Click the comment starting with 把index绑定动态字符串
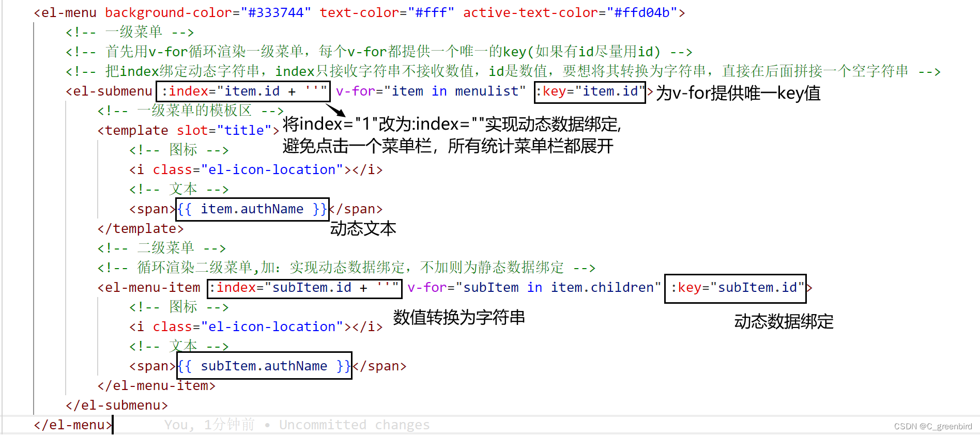Screen dimensions: 980x436 [503, 71]
